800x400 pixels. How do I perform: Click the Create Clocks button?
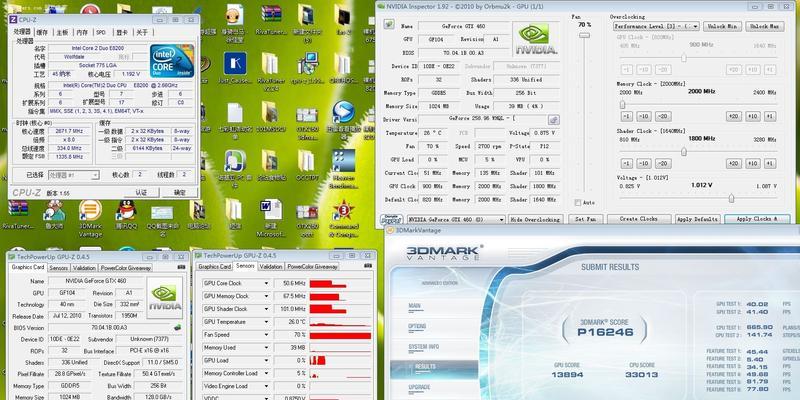tap(639, 219)
